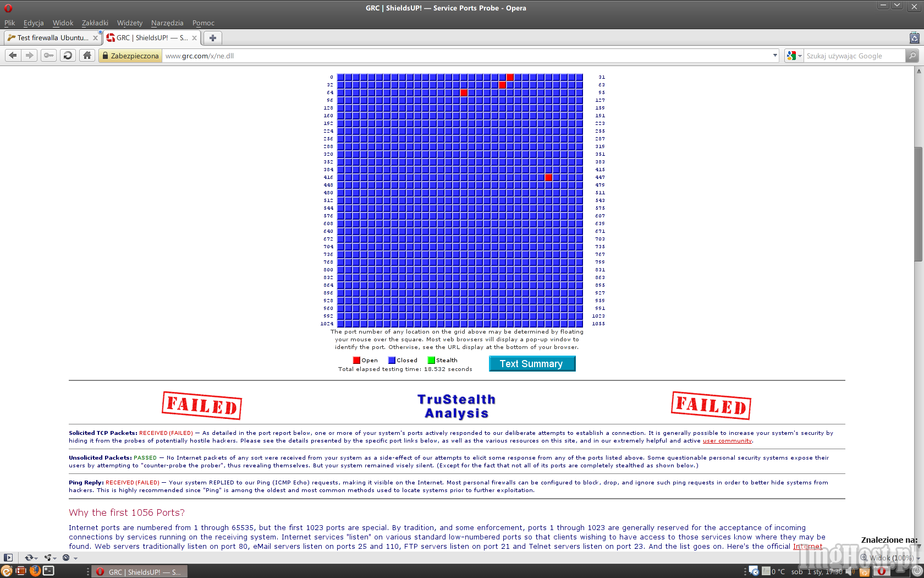The height and width of the screenshot is (578, 924).
Task: Click the green Stealth legend swatch
Action: point(431,360)
